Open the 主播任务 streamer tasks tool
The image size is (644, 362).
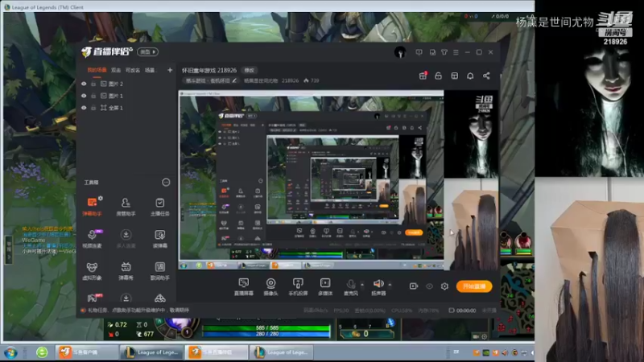tap(159, 207)
